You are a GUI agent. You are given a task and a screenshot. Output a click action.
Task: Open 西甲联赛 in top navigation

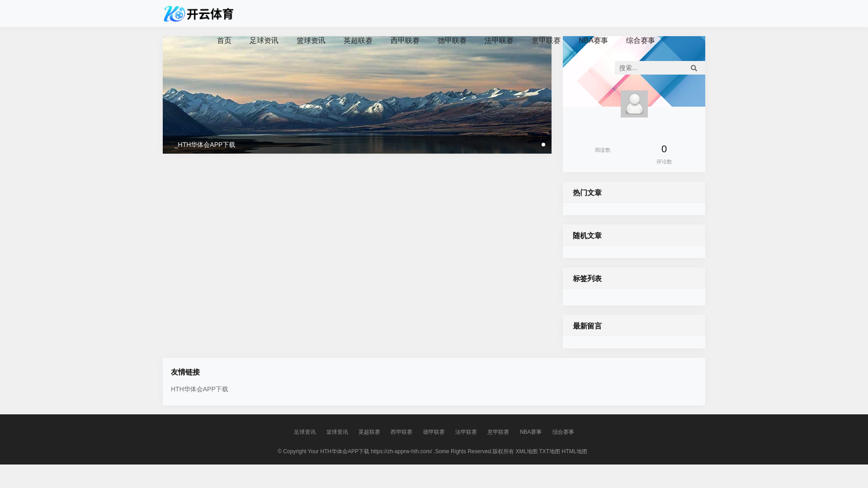[405, 41]
